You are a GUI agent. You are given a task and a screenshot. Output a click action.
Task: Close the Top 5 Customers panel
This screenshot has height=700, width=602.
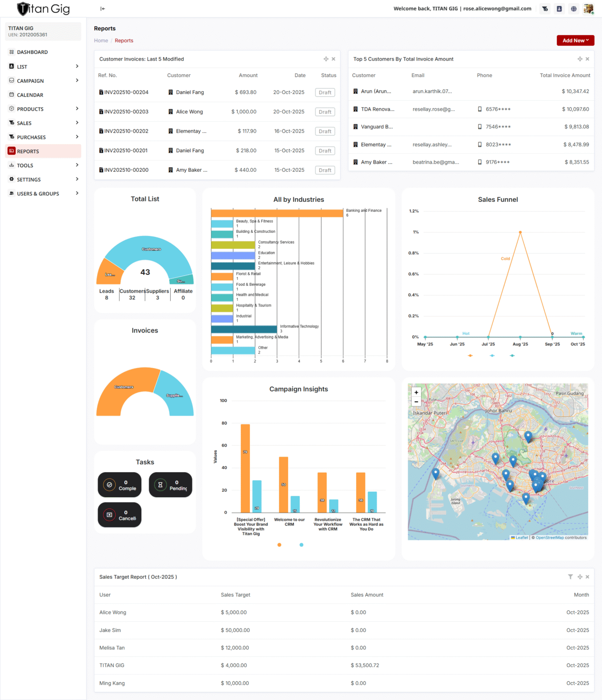(x=587, y=59)
